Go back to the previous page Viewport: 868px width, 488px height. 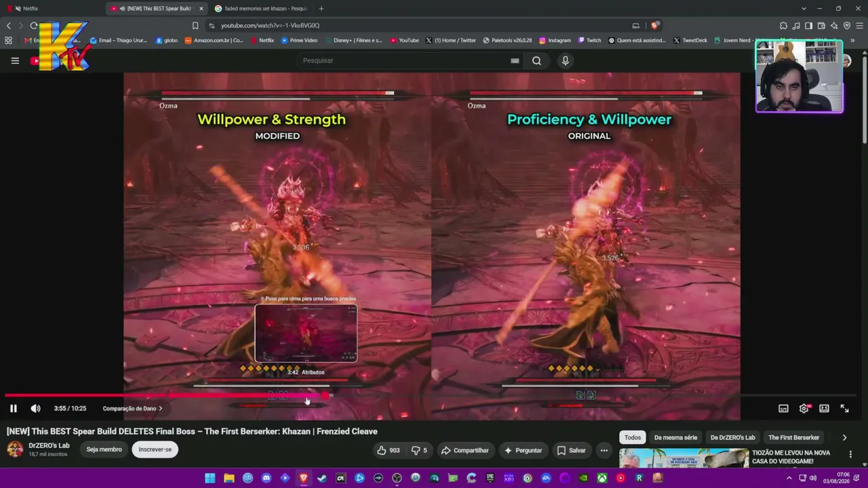click(x=9, y=25)
